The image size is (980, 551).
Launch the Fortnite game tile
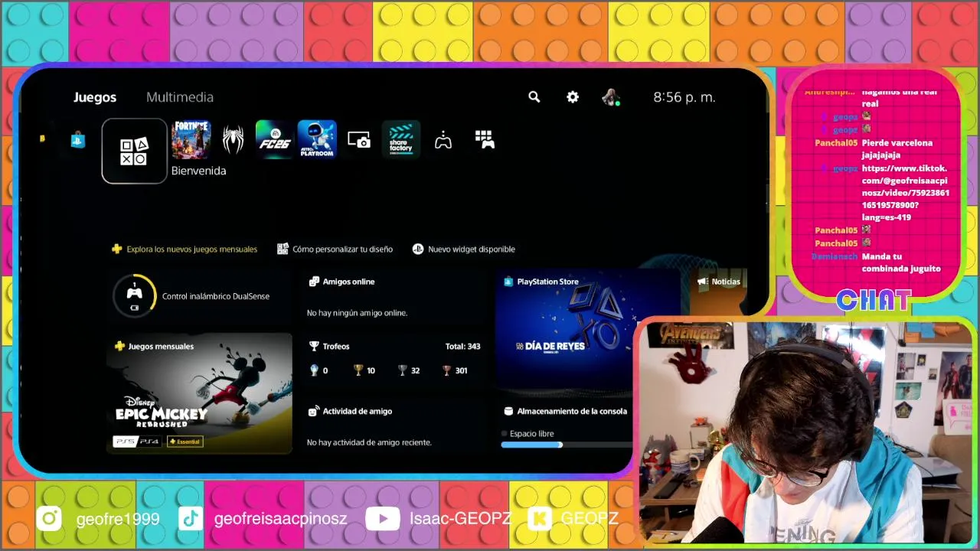(191, 140)
